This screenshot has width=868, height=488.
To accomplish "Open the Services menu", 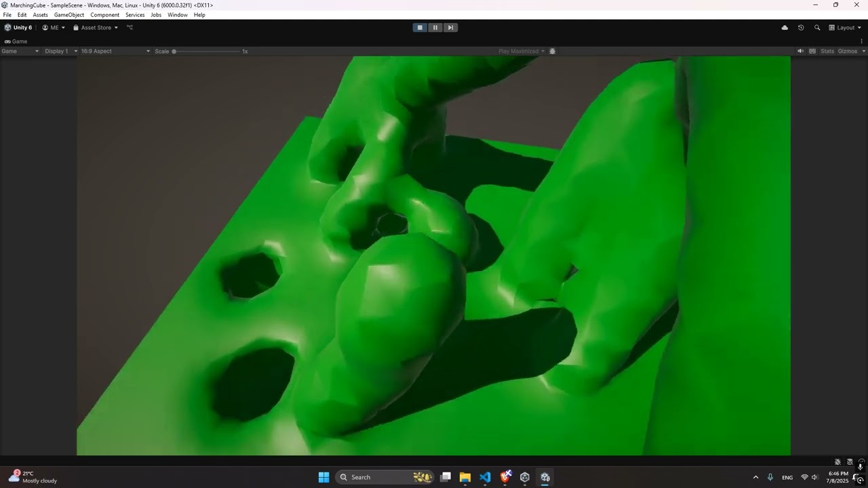I will [135, 15].
